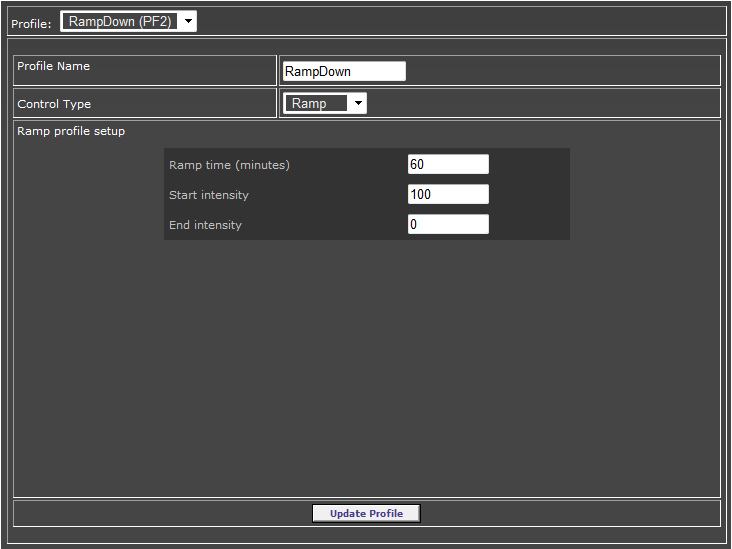Focus the Profile Name text field

(x=345, y=71)
